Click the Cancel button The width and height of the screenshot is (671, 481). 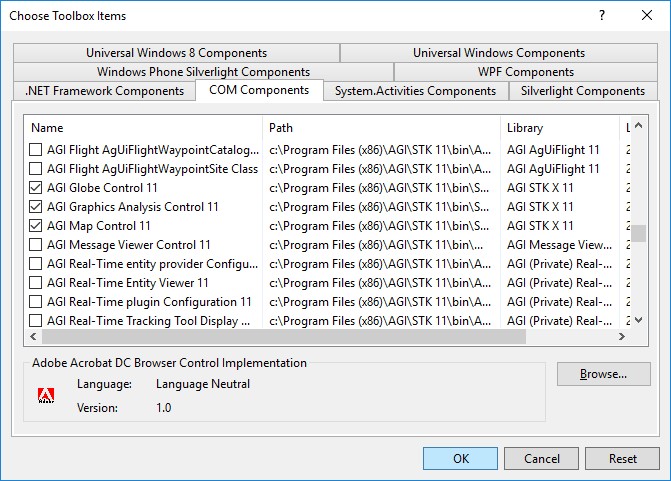coord(541,459)
